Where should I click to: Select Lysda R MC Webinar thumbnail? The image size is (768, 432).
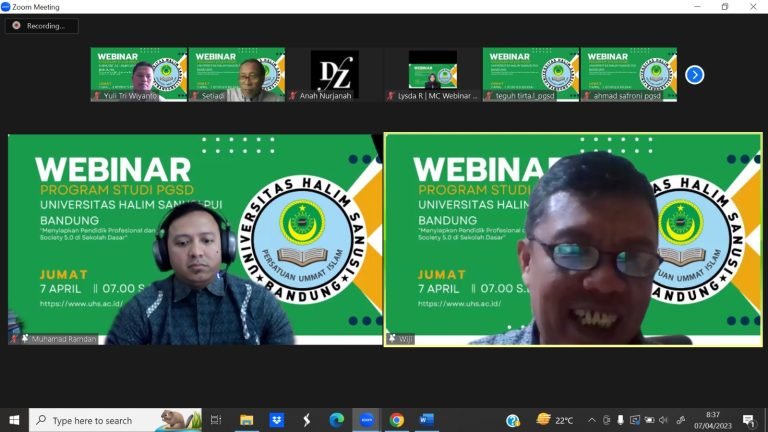(432, 74)
